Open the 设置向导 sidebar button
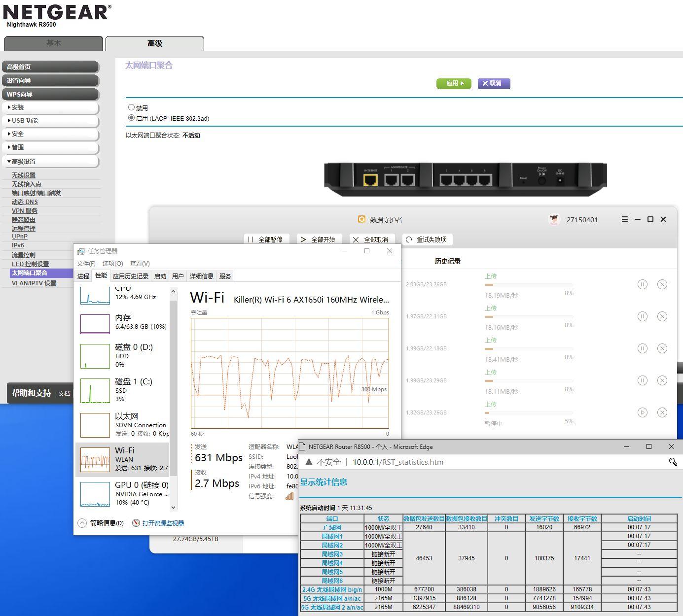 (x=50, y=80)
